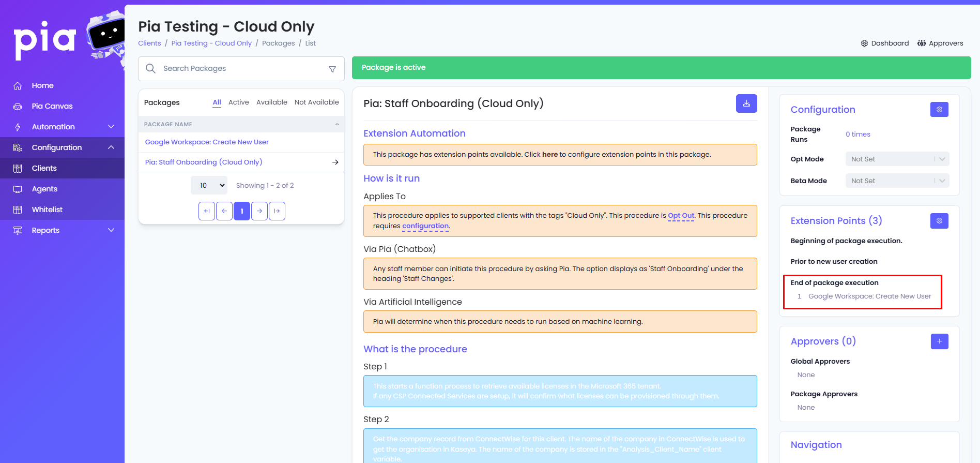Screen dimensions: 980x463
Task: Click the Clients breadcrumb link
Action: tap(149, 43)
